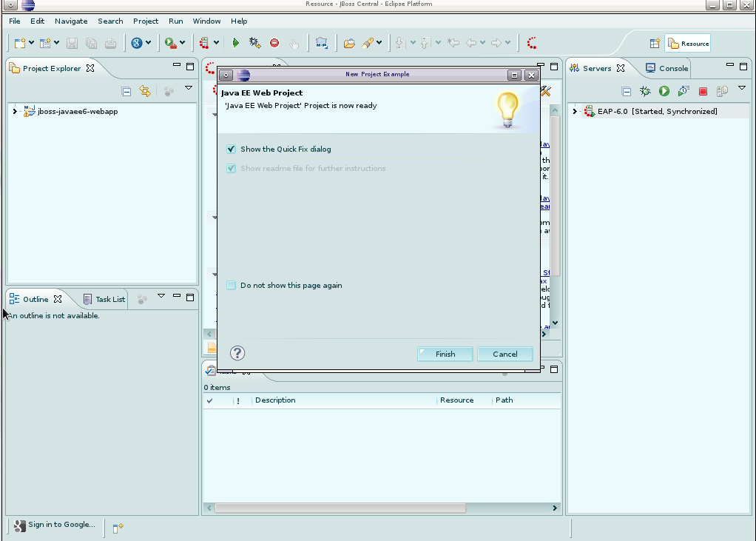Enable Do not show this page again
The height and width of the screenshot is (541, 756).
[232, 285]
